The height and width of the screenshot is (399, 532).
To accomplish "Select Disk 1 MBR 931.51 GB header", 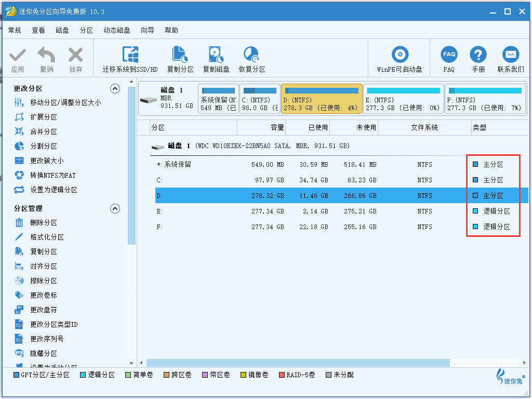I will (x=168, y=99).
